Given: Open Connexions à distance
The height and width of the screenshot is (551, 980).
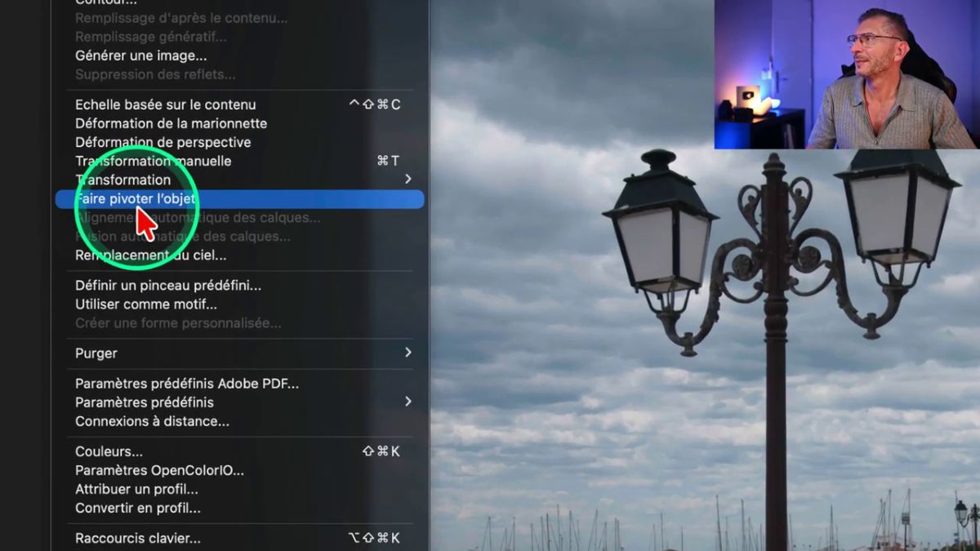Looking at the screenshot, I should (x=152, y=421).
